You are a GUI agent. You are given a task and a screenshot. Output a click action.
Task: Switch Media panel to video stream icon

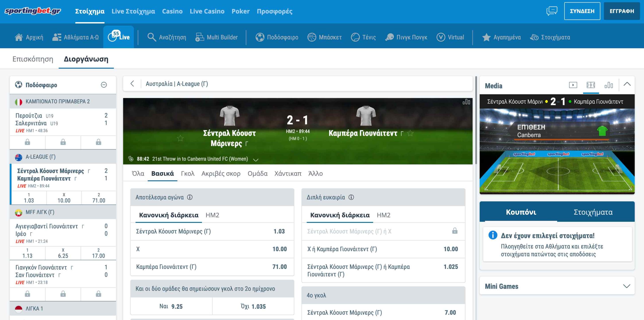coord(573,85)
